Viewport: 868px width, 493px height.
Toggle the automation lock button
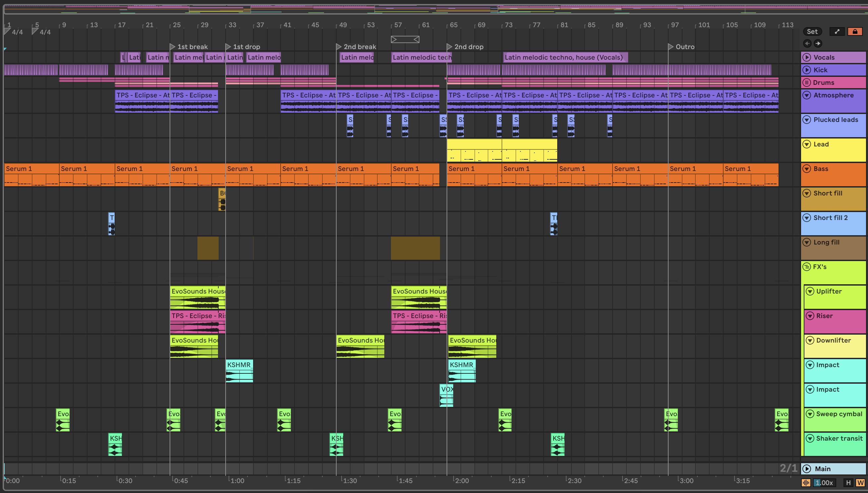[855, 31]
